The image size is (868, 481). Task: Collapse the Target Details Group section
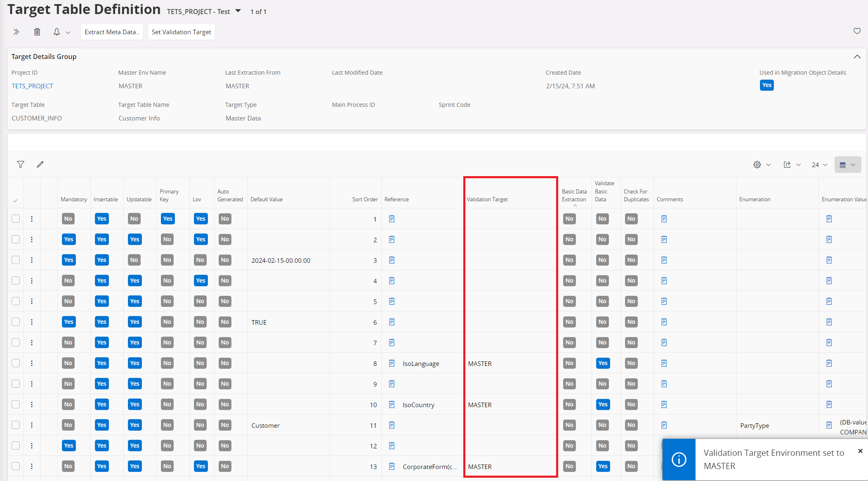pyautogui.click(x=857, y=57)
